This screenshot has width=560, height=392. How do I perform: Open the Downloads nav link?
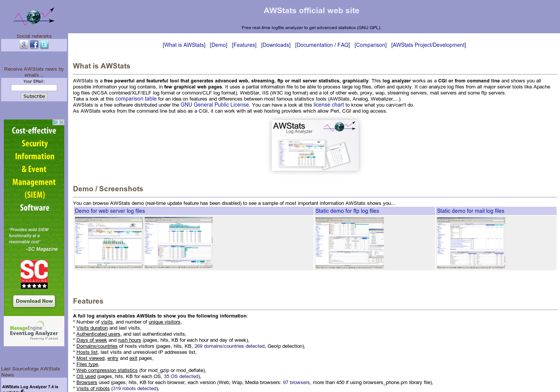276,45
